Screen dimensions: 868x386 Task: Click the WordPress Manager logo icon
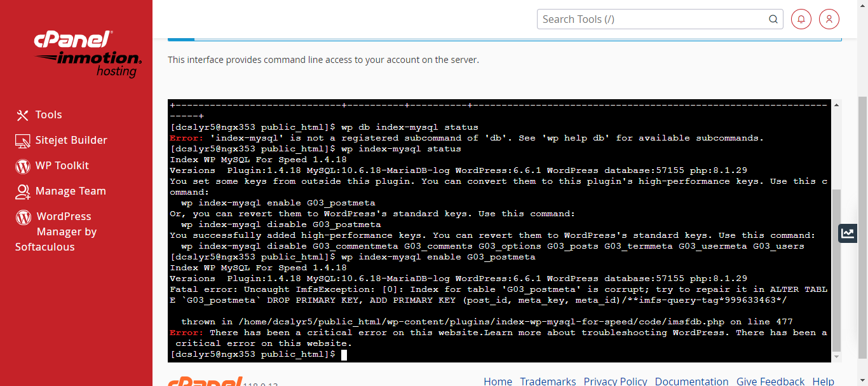pyautogui.click(x=24, y=217)
